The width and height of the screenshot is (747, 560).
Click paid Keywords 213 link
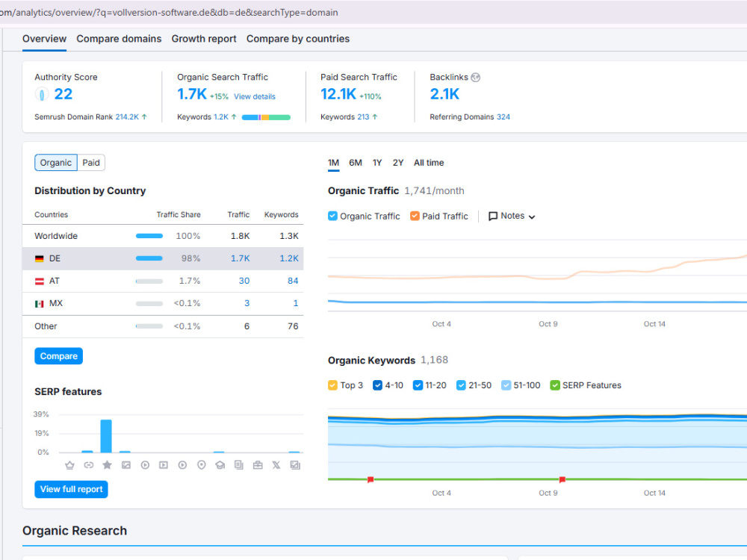coord(363,116)
